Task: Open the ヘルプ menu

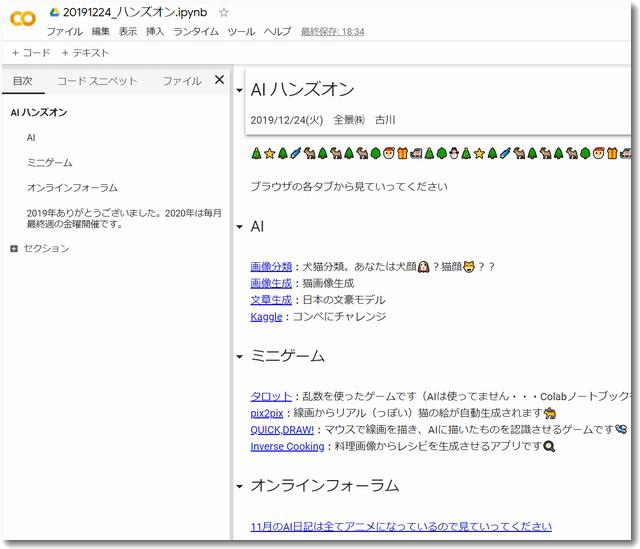Action: [x=278, y=31]
